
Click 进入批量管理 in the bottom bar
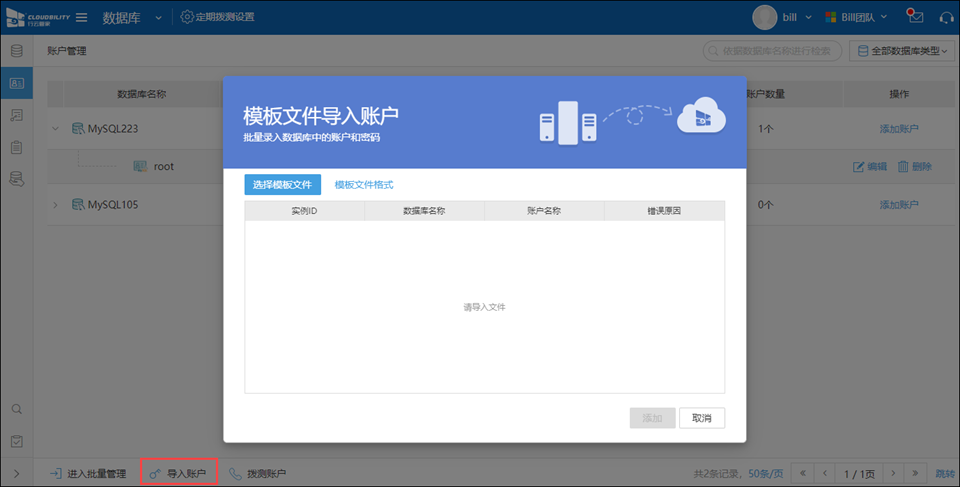(87, 473)
